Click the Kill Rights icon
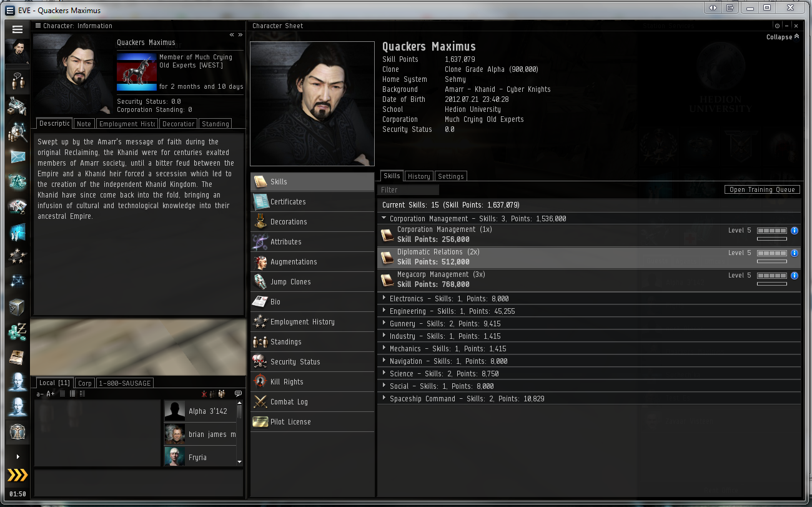This screenshot has height=507, width=812. [x=260, y=381]
